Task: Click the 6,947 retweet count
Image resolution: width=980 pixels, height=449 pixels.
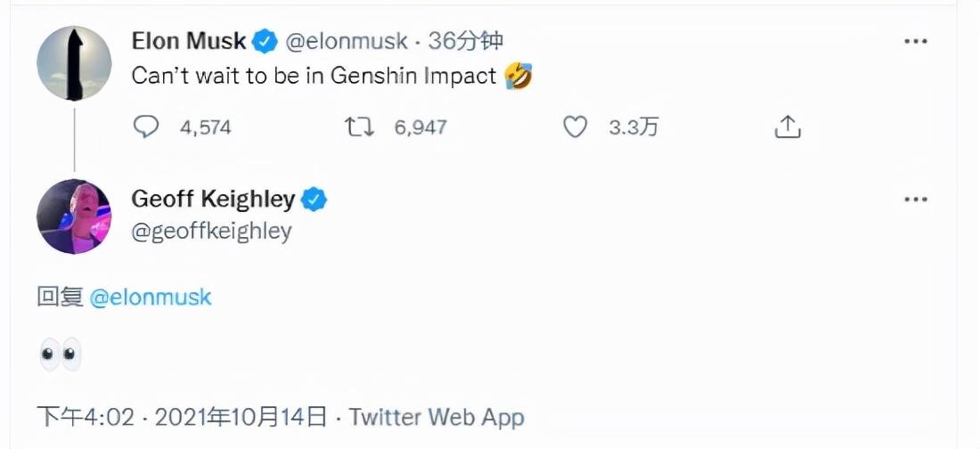Action: 420,128
